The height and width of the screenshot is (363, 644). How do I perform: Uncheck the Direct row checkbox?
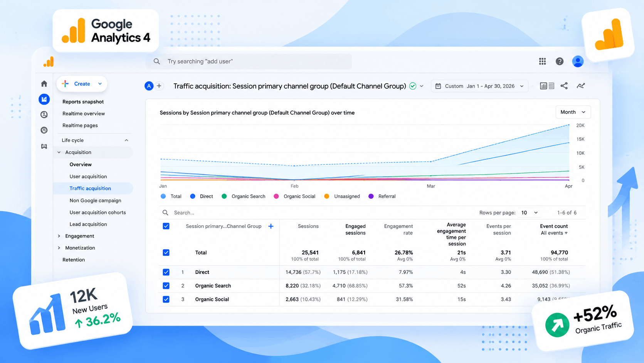tap(166, 272)
